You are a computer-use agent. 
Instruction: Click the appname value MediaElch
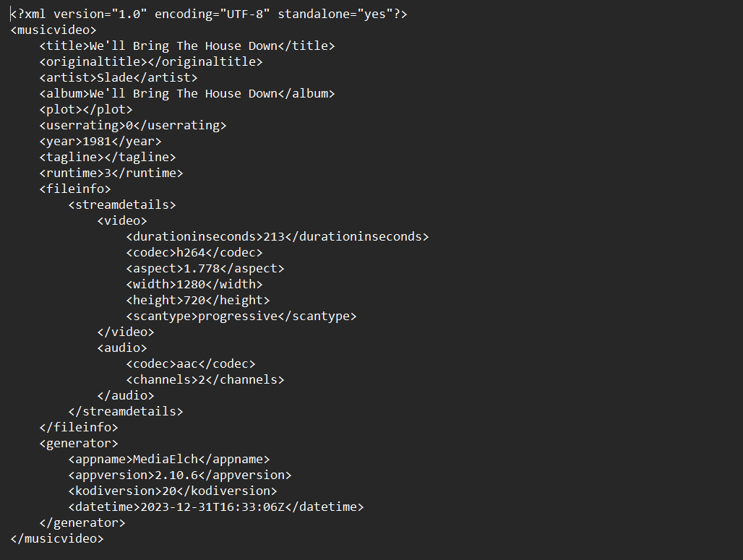pyautogui.click(x=166, y=459)
